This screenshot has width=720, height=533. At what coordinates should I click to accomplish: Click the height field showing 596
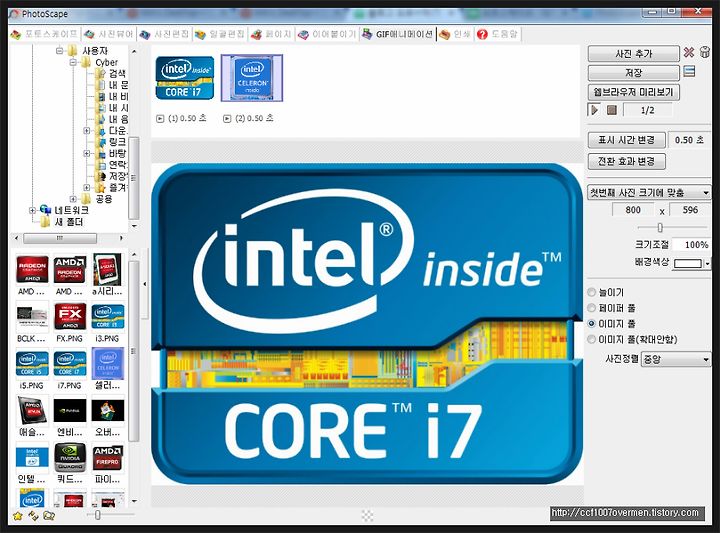coord(690,210)
